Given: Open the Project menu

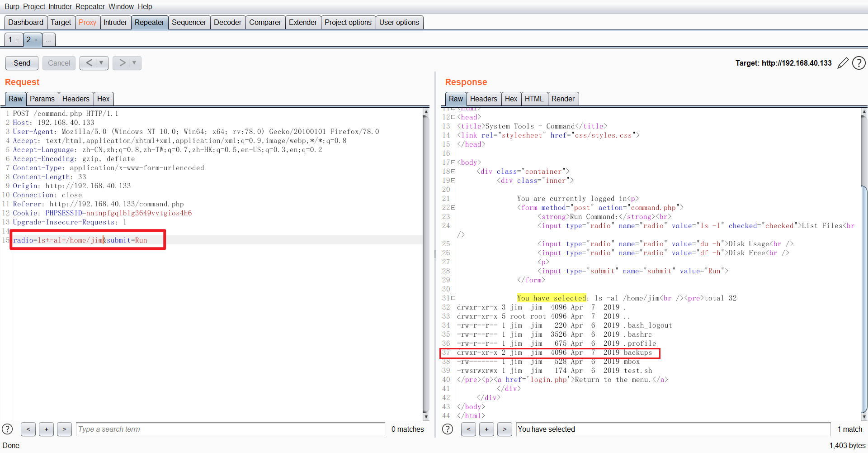Looking at the screenshot, I should (x=34, y=6).
